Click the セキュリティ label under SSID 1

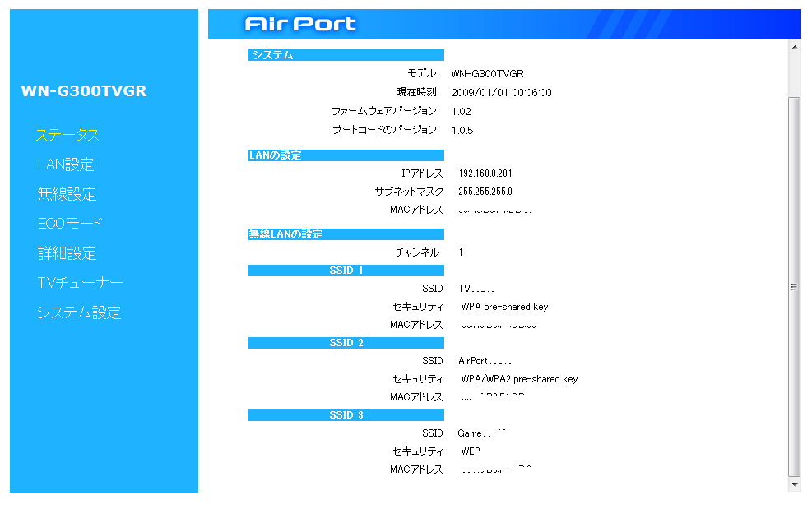pyautogui.click(x=418, y=307)
